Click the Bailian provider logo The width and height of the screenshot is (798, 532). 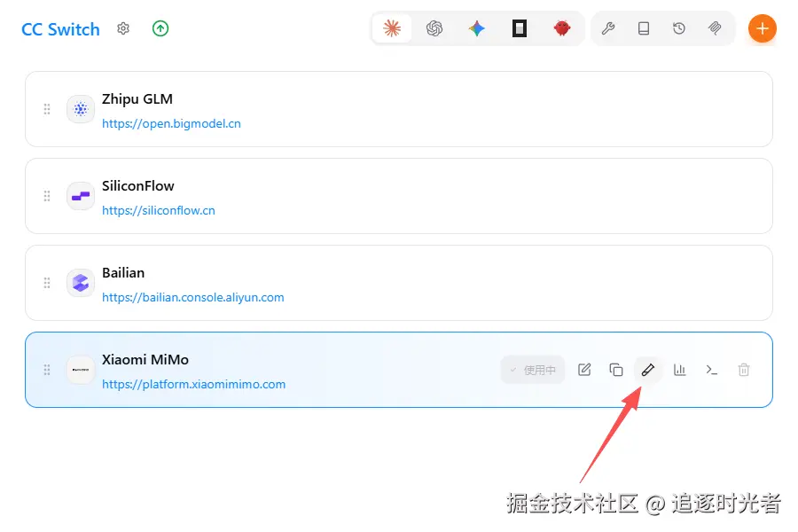81,283
